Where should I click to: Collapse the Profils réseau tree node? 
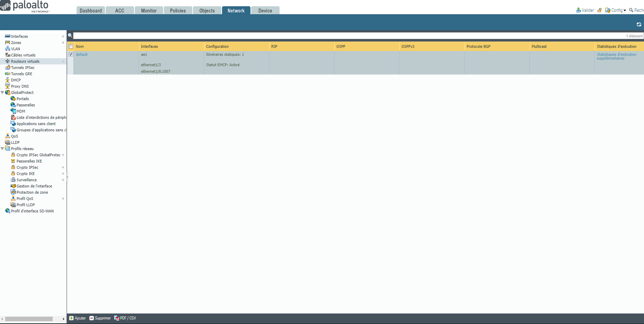click(x=2, y=149)
